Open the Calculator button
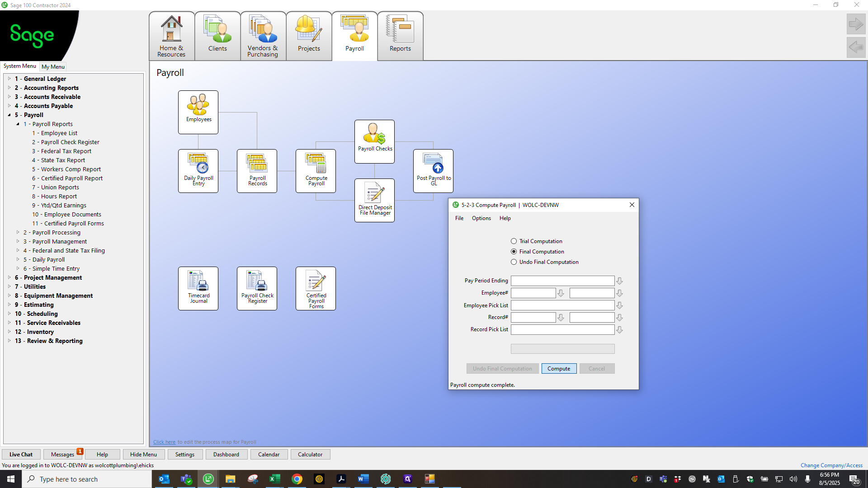 pyautogui.click(x=310, y=455)
